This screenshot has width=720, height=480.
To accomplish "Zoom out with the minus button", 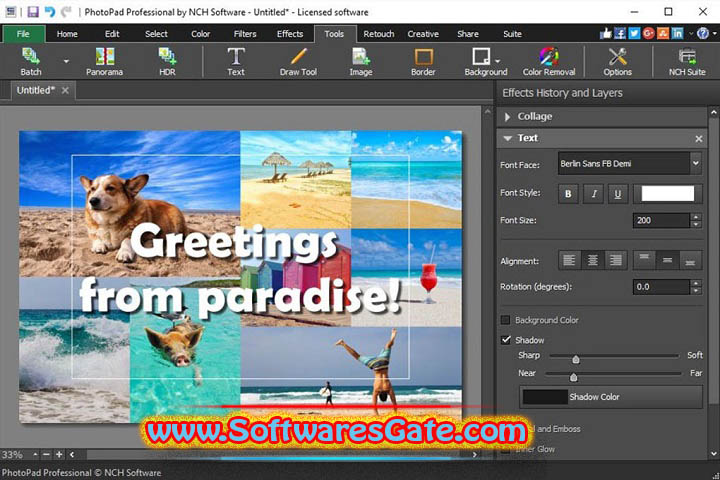I will [x=46, y=455].
